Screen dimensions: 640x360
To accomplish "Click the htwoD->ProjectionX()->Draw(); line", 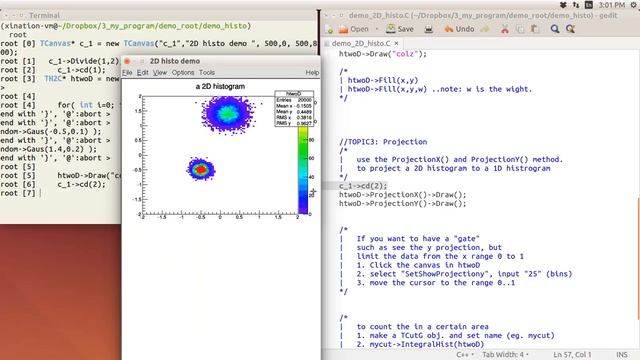I will pyautogui.click(x=402, y=195).
